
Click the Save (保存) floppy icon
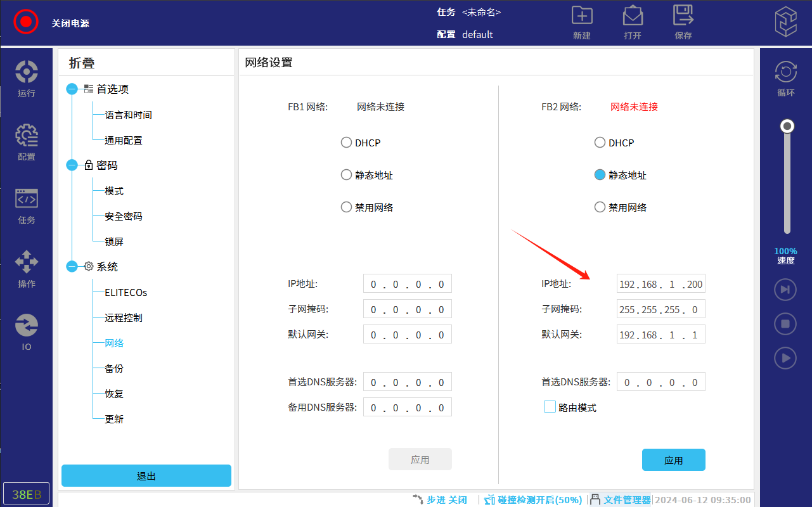[683, 16]
